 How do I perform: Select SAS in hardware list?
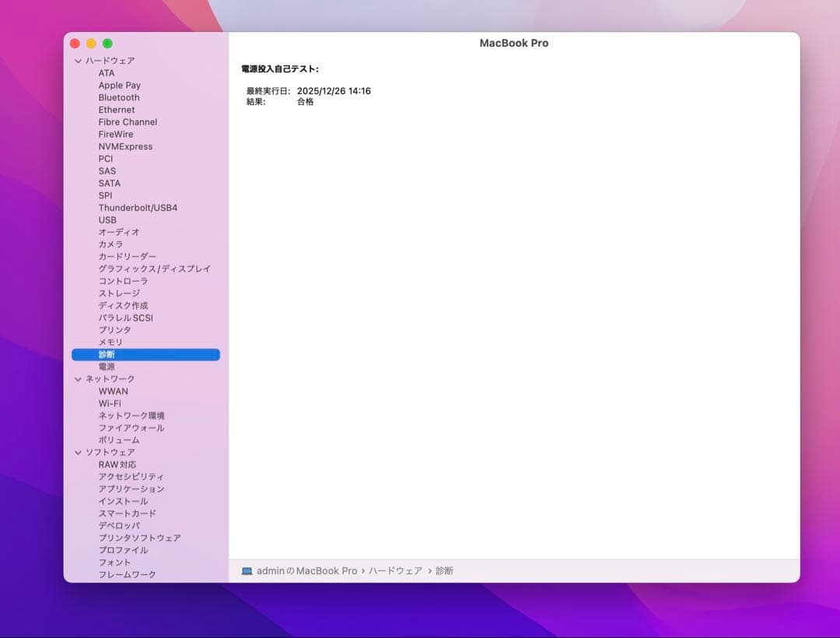(107, 171)
